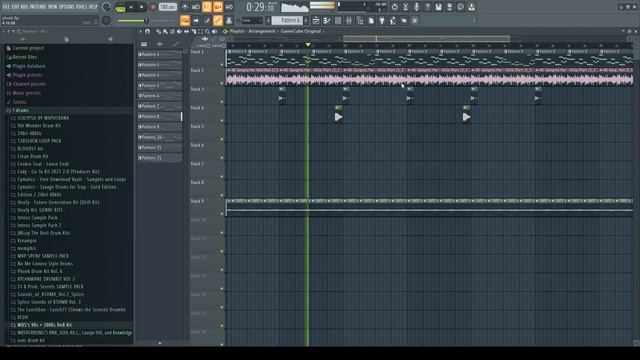Open the piano roll icon
640x360 pixels.
[x=327, y=20]
